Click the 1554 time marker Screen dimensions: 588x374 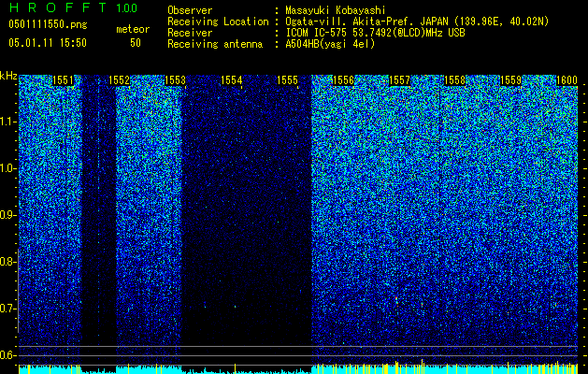pos(232,80)
